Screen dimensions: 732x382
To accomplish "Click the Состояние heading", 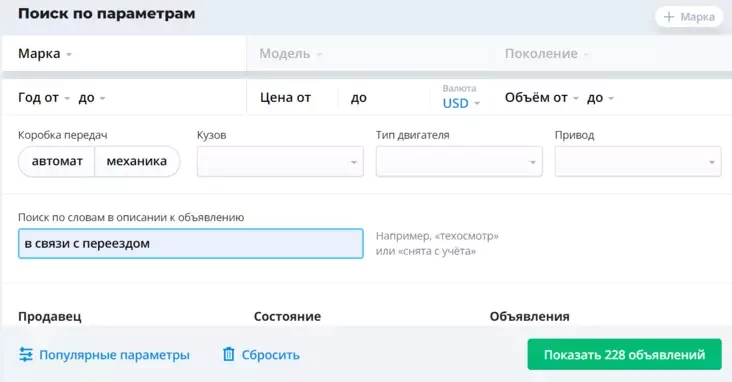I will pyautogui.click(x=287, y=317).
